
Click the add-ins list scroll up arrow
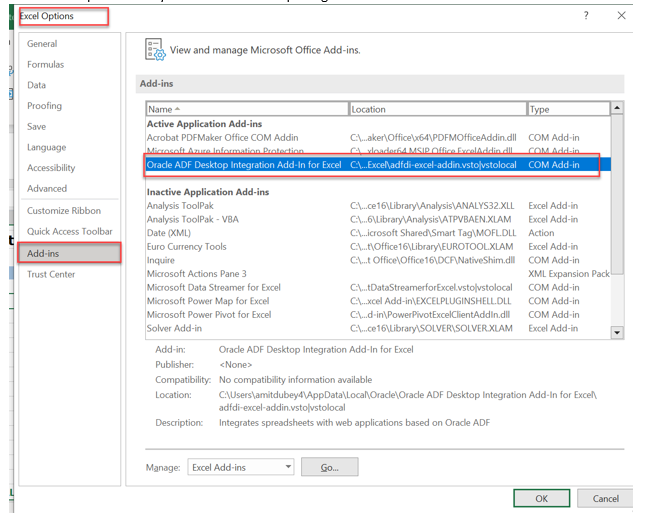[617, 108]
